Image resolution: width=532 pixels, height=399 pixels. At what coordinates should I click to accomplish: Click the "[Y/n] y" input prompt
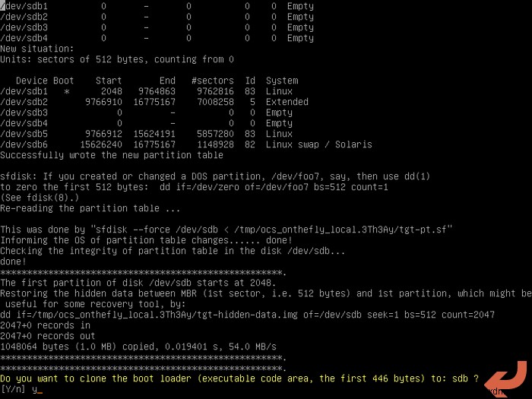(21, 389)
